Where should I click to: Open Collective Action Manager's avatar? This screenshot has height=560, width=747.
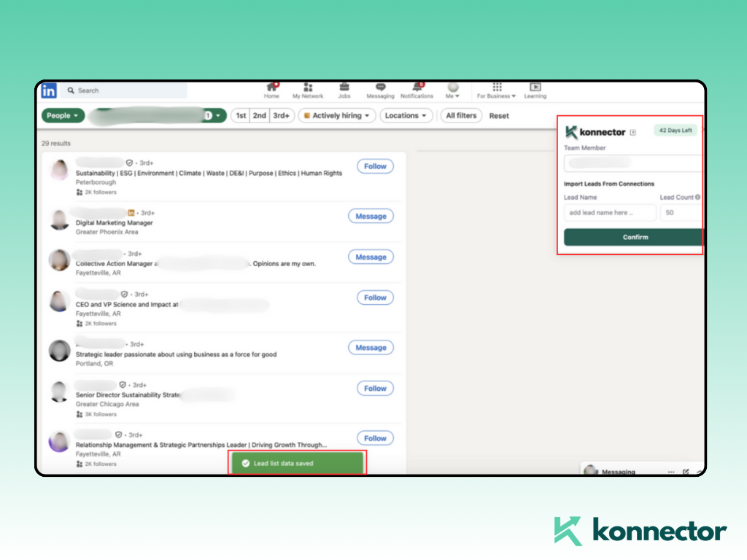tap(60, 260)
